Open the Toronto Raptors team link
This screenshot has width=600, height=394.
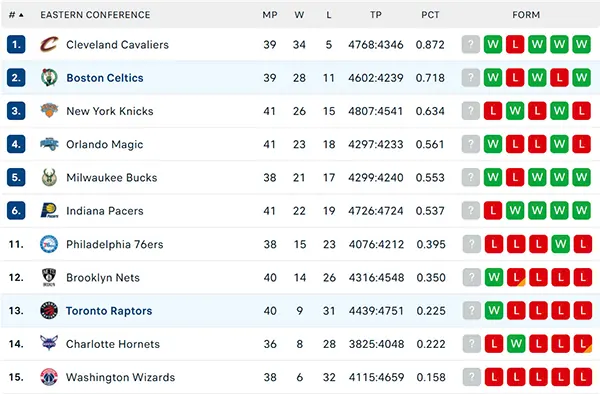[x=109, y=311]
